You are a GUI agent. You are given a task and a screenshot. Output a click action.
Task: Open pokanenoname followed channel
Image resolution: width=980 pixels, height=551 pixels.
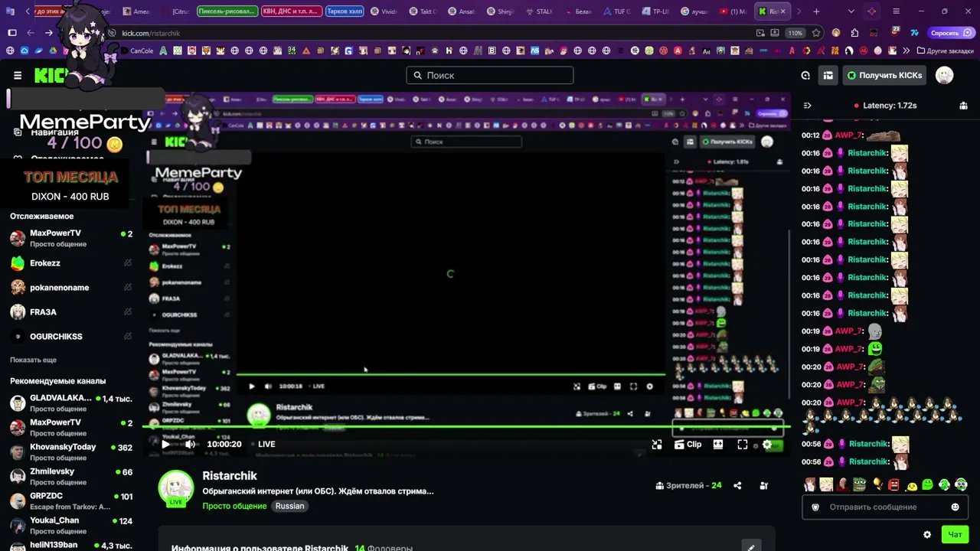[70, 287]
